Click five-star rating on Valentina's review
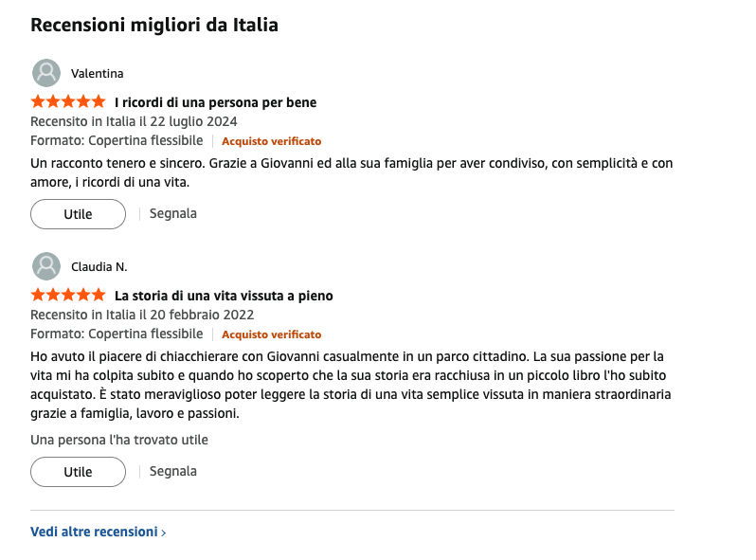This screenshot has width=756, height=560. [68, 101]
